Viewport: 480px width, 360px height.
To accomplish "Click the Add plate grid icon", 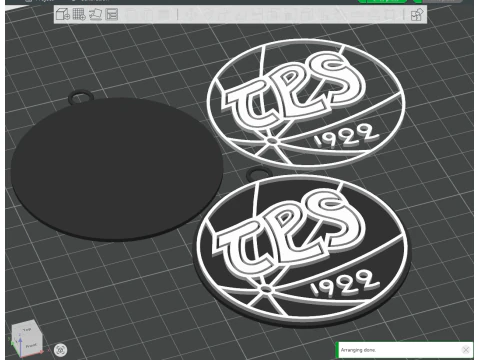I will 79,14.
